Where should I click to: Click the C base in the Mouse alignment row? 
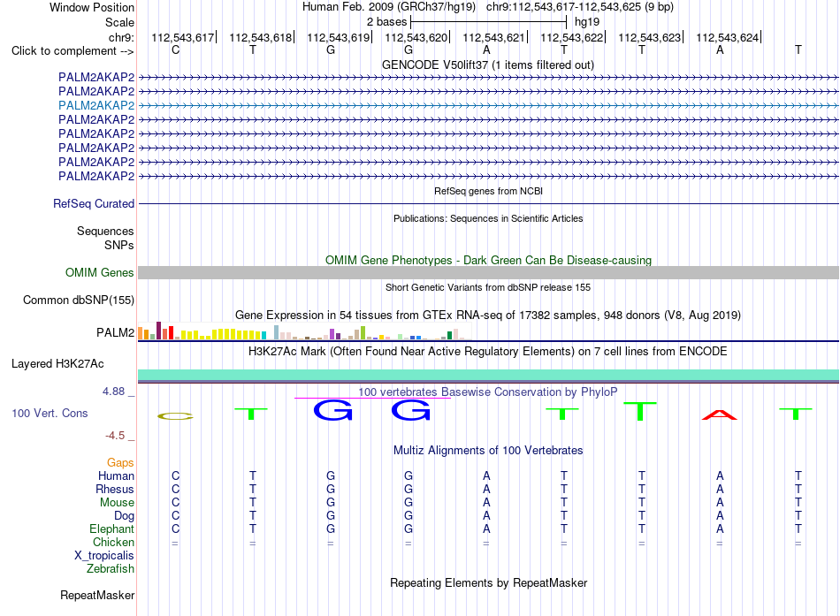point(175,503)
